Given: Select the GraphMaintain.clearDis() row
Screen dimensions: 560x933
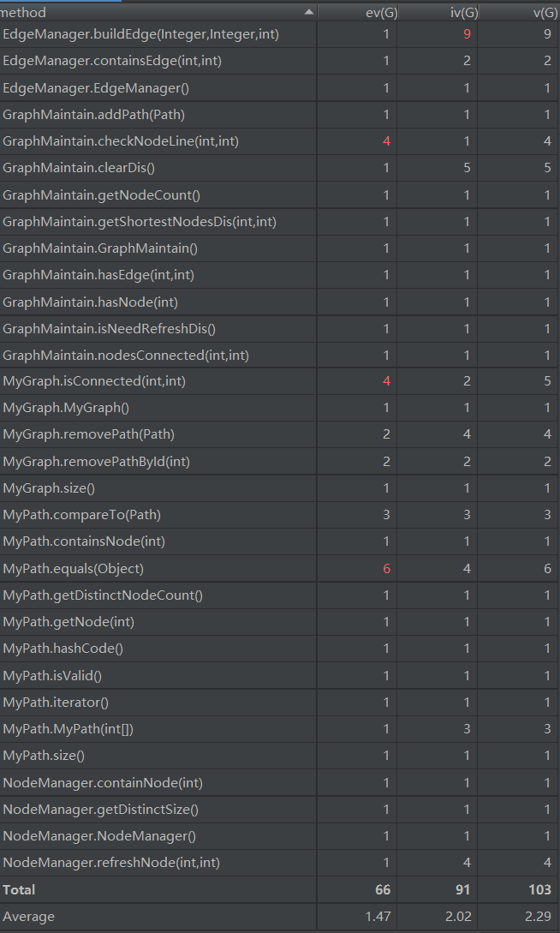Looking at the screenshot, I should (x=280, y=168).
